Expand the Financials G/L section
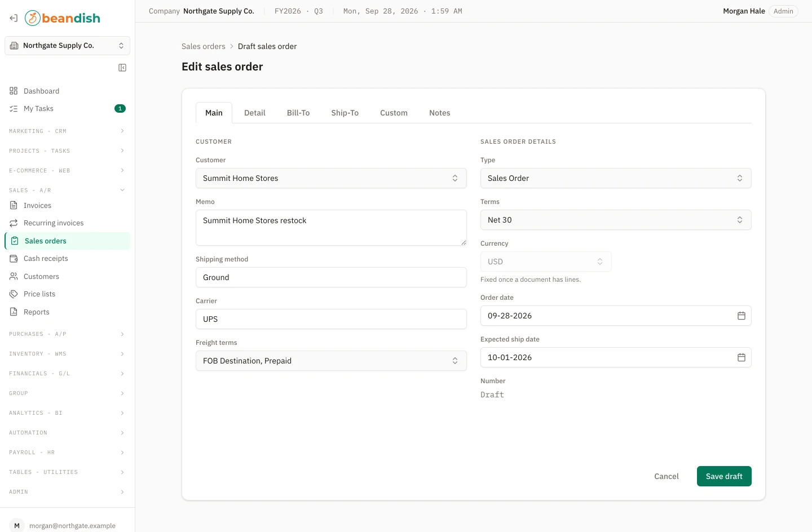 coord(67,374)
